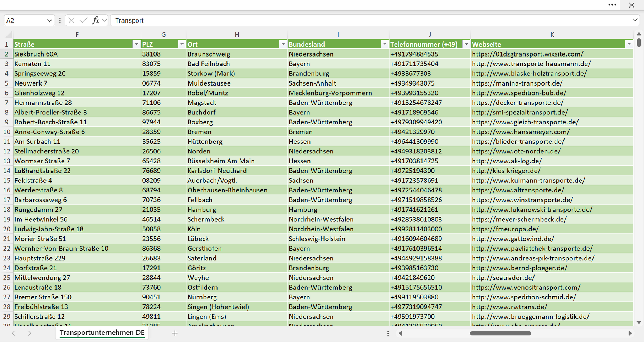Select cell Wernher-Von-Braun-Straße 10
Image resolution: width=644 pixels, height=342 pixels.
click(77, 249)
